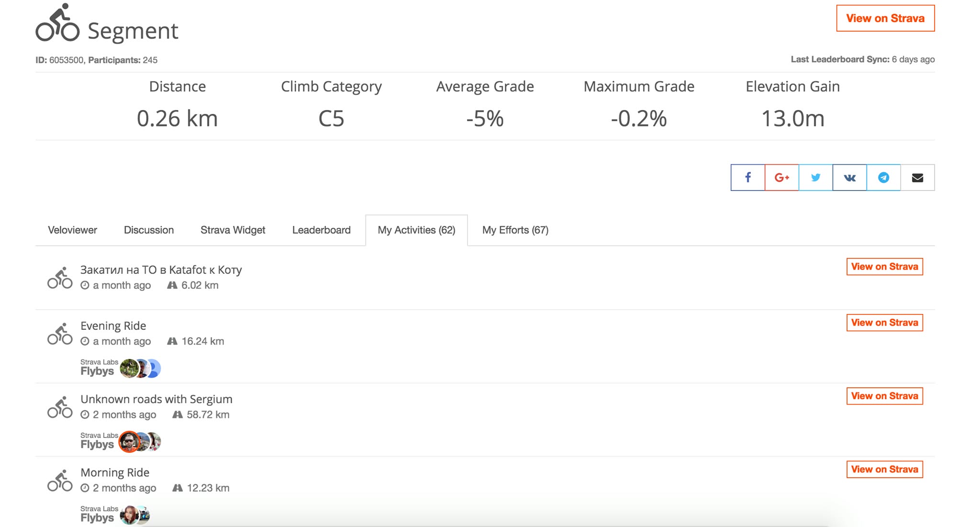Open the activity Unknown roads with Sergium
The image size is (980, 527).
[157, 399]
